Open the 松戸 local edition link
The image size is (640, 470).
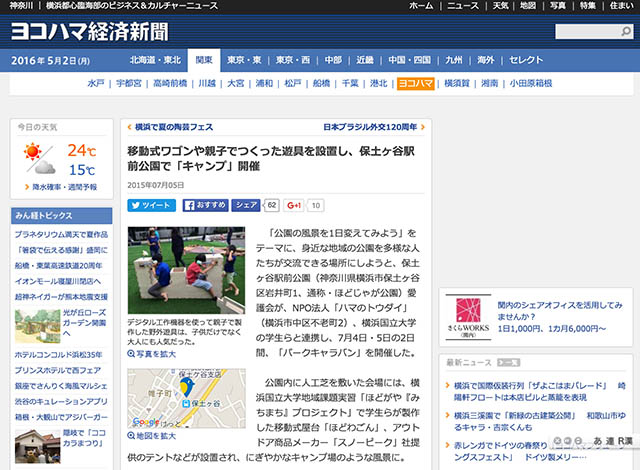coord(293,83)
